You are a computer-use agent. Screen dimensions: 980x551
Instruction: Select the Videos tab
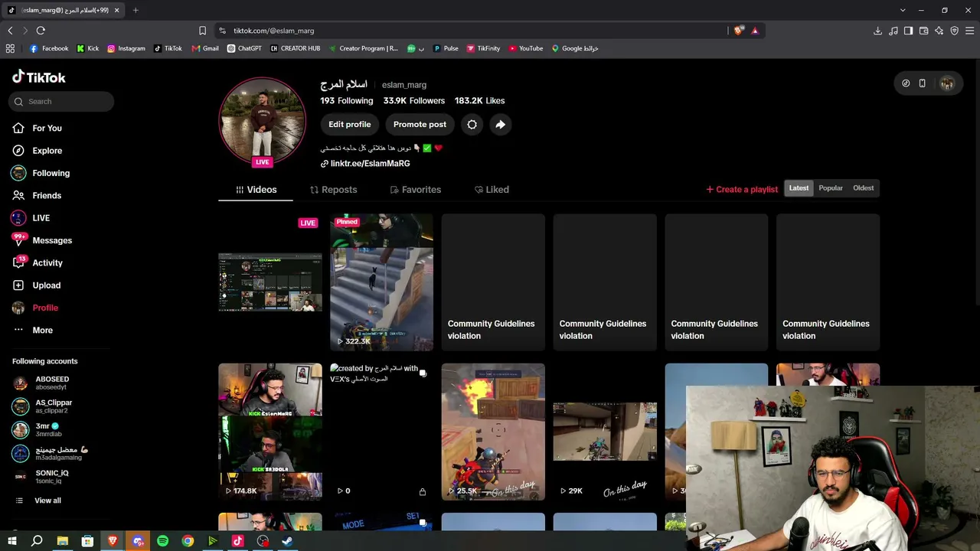(256, 190)
